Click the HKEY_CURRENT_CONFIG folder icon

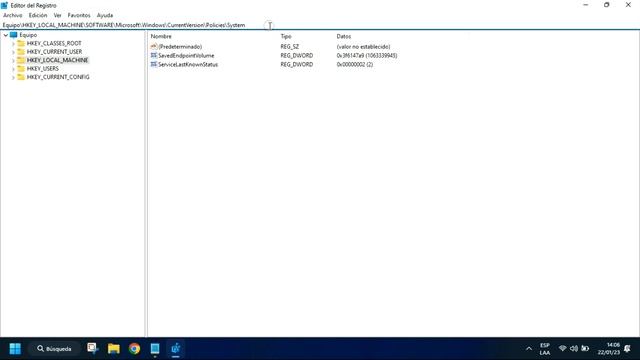[21, 77]
